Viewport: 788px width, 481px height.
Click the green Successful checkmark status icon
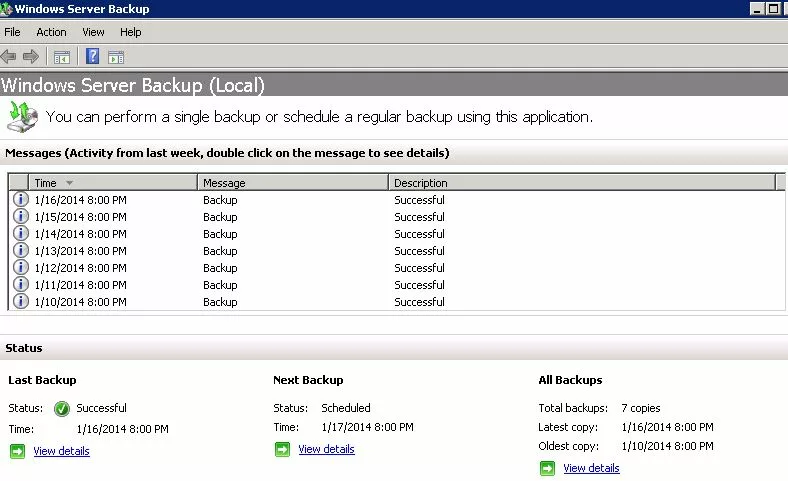tap(62, 409)
